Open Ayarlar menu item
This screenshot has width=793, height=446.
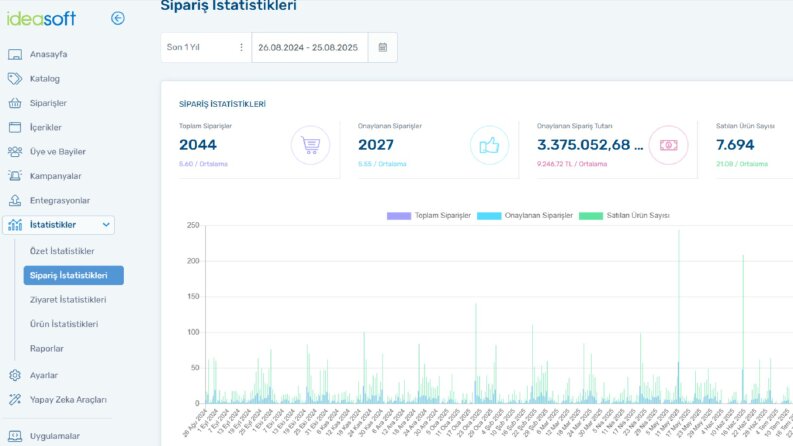click(43, 375)
